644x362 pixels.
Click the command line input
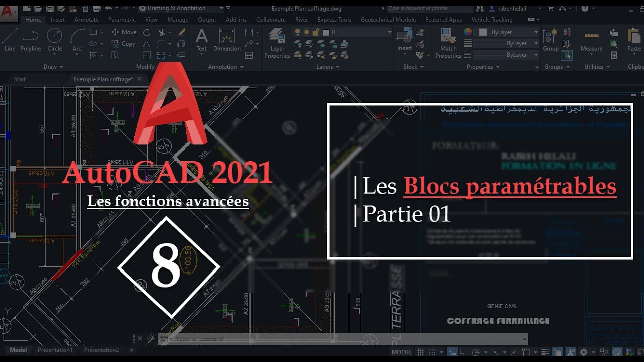pos(344,339)
